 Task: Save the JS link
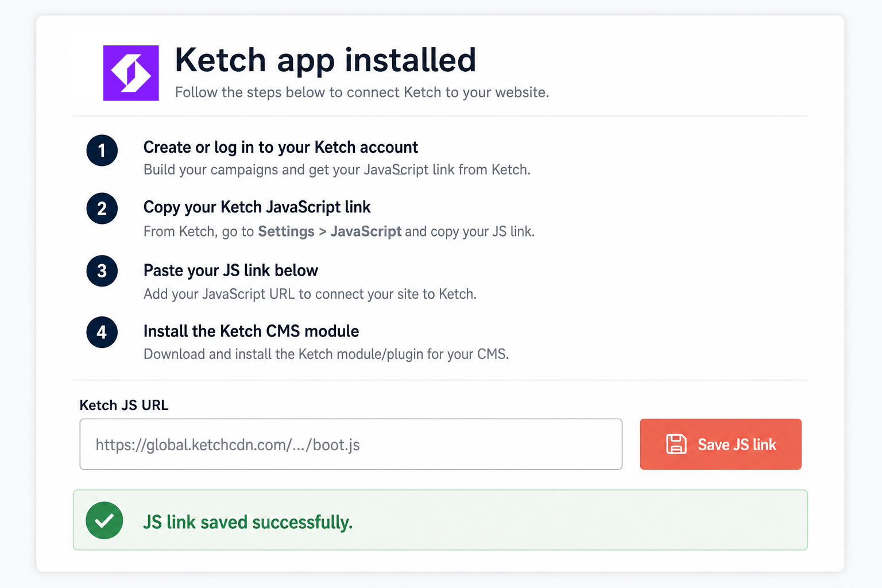tap(721, 444)
